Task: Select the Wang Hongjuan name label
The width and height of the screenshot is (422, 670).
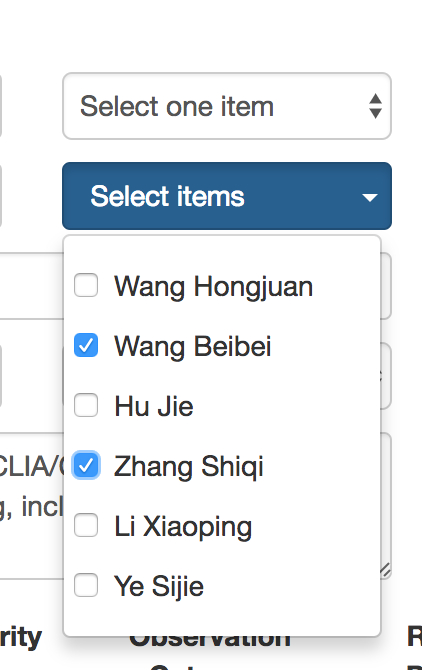Action: (213, 286)
